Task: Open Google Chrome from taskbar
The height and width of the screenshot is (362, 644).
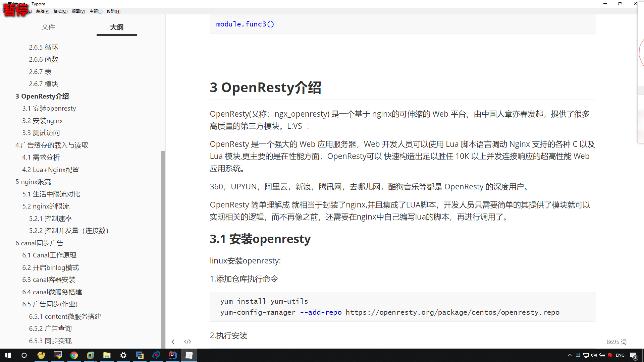Action: [74, 355]
